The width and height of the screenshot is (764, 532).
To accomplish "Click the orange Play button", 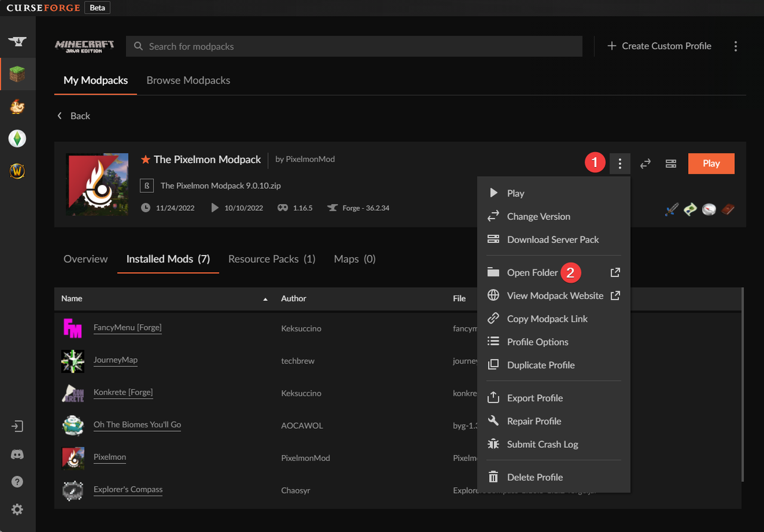I will click(711, 164).
